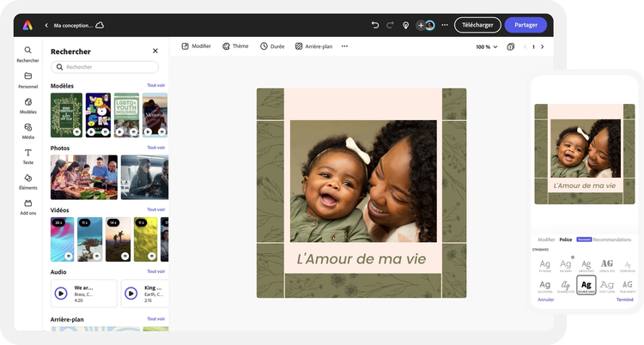
Task: Open Tout voir for Modèles
Action: [156, 86]
